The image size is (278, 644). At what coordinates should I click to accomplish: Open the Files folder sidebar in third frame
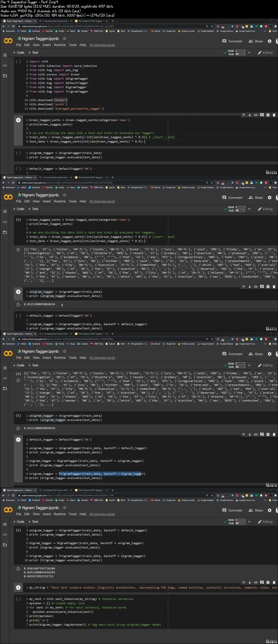click(5, 389)
